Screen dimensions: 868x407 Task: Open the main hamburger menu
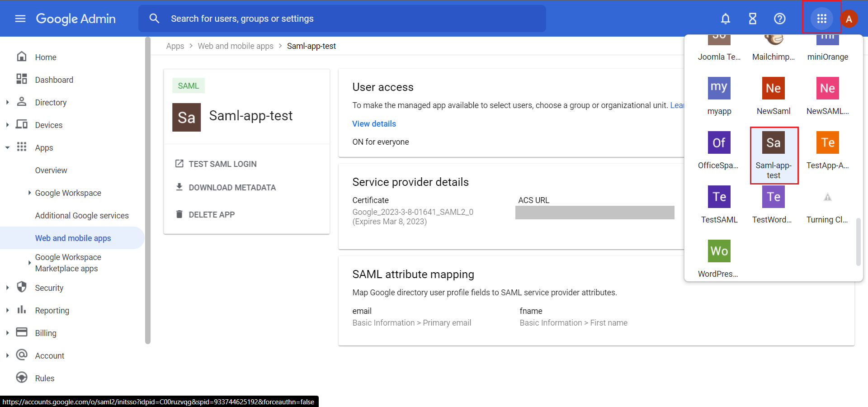click(20, 19)
